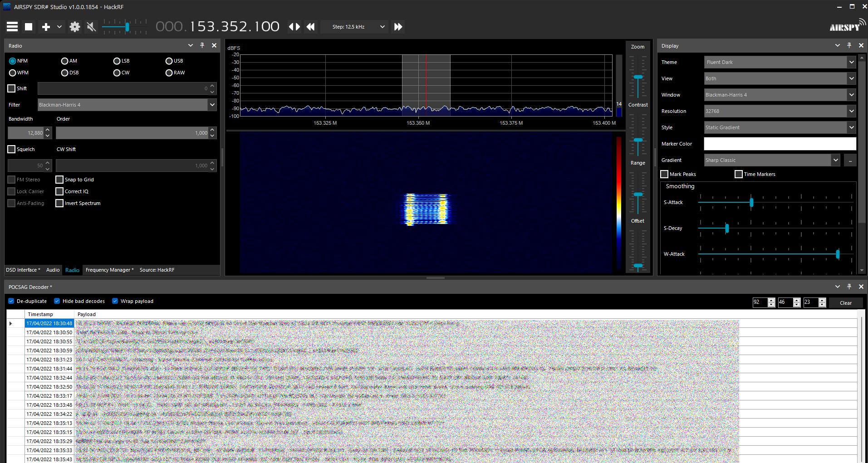The width and height of the screenshot is (868, 463).
Task: Open the Style dropdown
Action: click(x=780, y=127)
